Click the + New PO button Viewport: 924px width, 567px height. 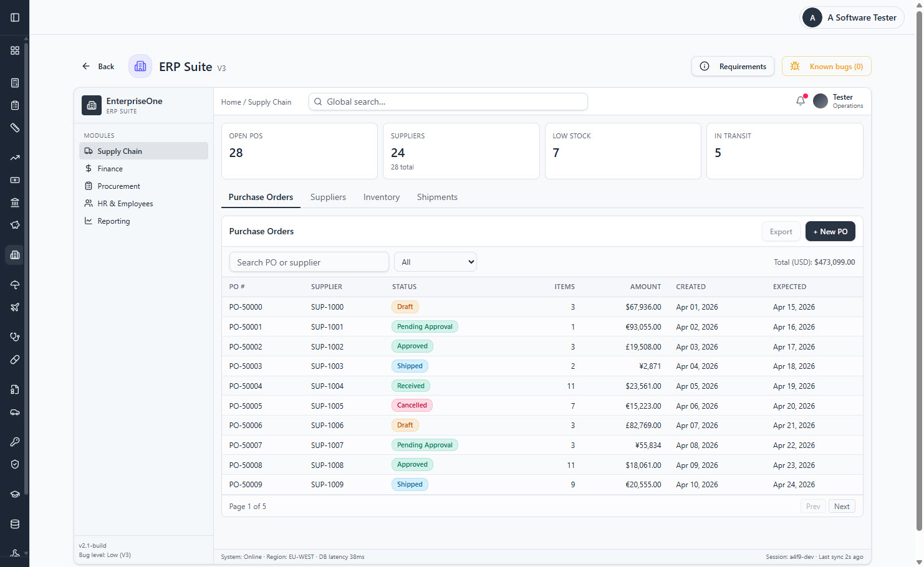(830, 231)
